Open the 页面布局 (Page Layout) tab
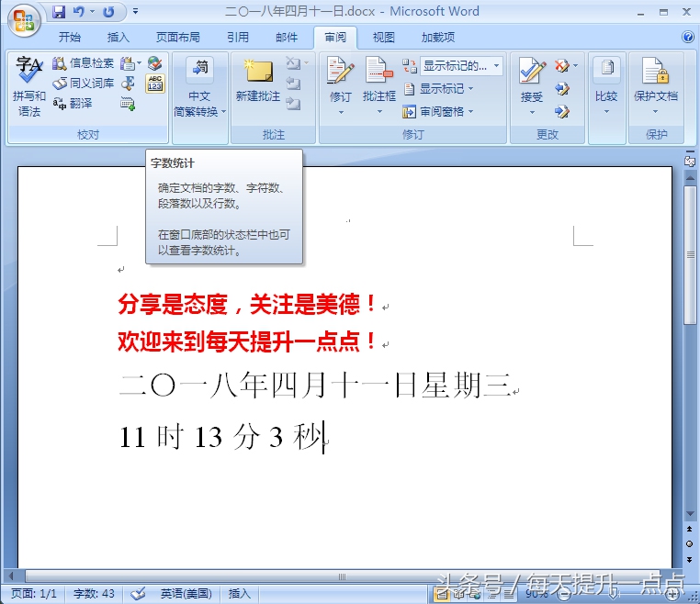This screenshot has height=604, width=700. [177, 38]
